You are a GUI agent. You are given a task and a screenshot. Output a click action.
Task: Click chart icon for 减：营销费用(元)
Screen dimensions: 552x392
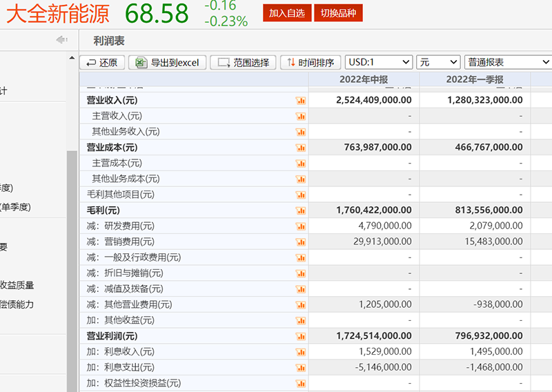300,242
